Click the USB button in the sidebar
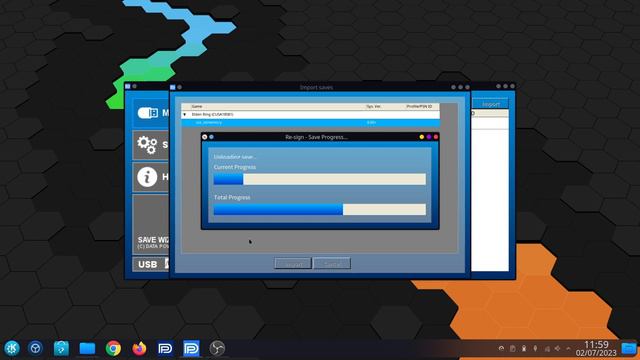Viewport: 640px width, 360px height. pos(151,264)
